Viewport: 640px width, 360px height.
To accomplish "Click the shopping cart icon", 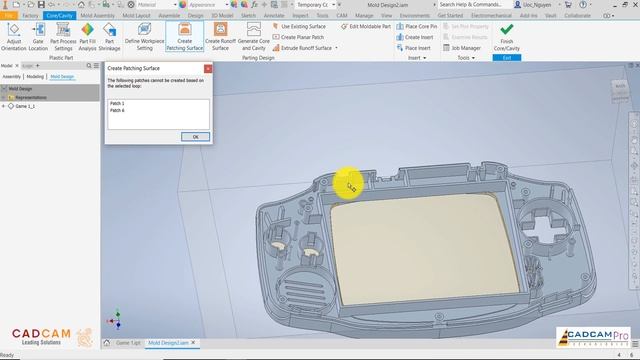I will tap(568, 4).
